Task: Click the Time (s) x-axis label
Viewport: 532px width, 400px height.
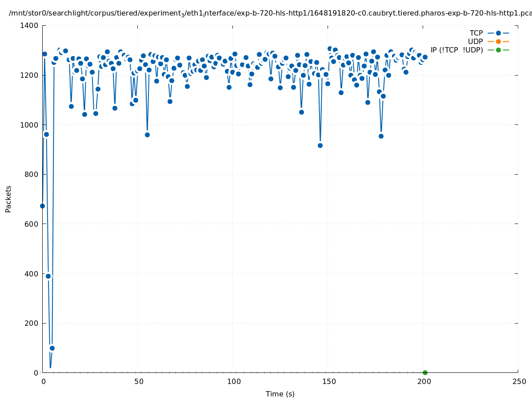Action: point(280,394)
